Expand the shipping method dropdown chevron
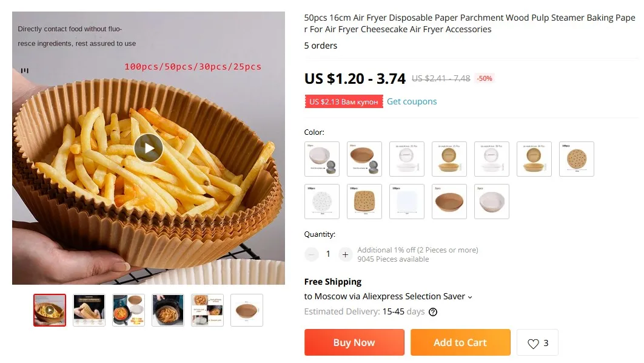 tap(470, 297)
